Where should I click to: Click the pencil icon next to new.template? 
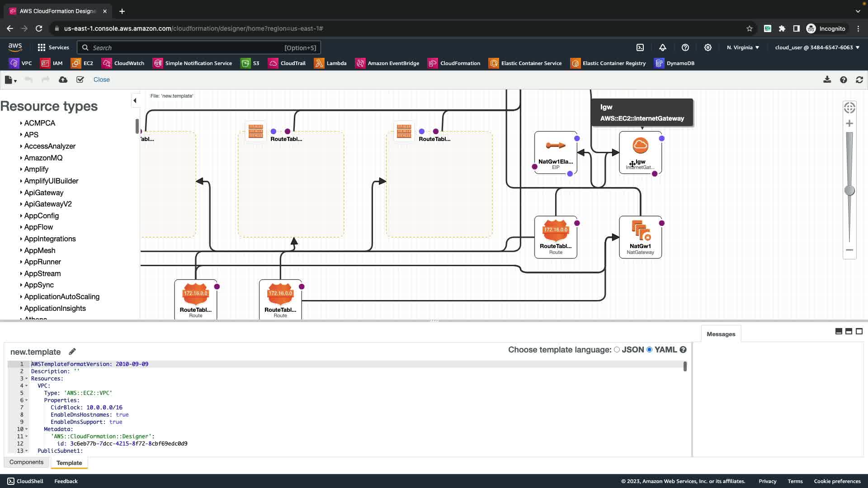(x=72, y=352)
